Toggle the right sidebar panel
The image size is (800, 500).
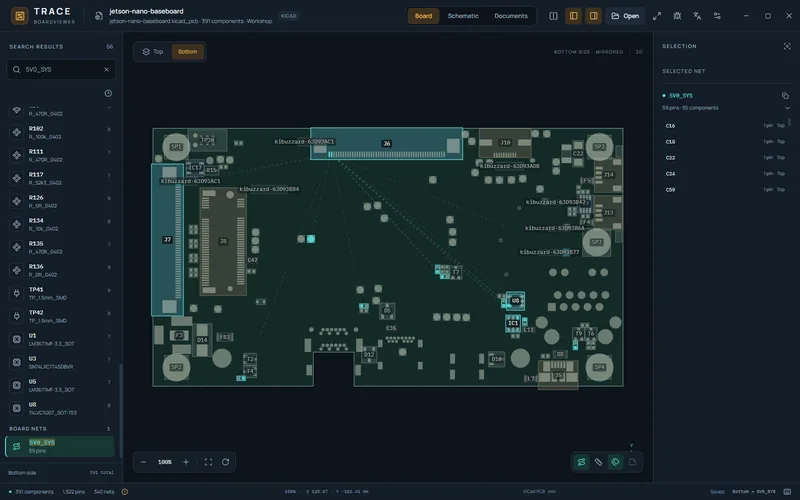point(593,16)
